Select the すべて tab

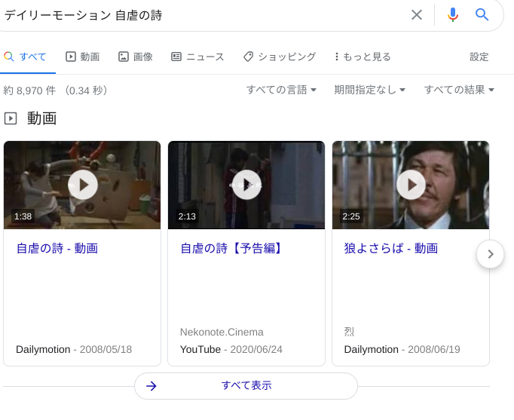tap(25, 57)
